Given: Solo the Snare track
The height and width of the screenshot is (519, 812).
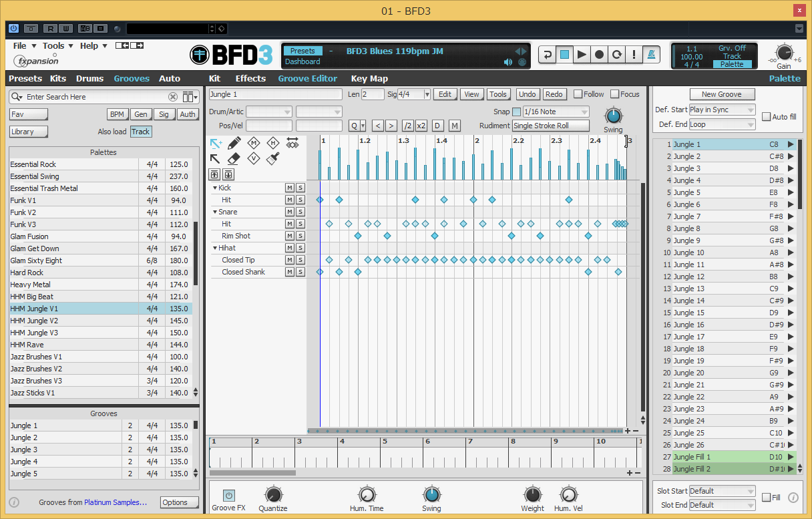Looking at the screenshot, I should 300,212.
